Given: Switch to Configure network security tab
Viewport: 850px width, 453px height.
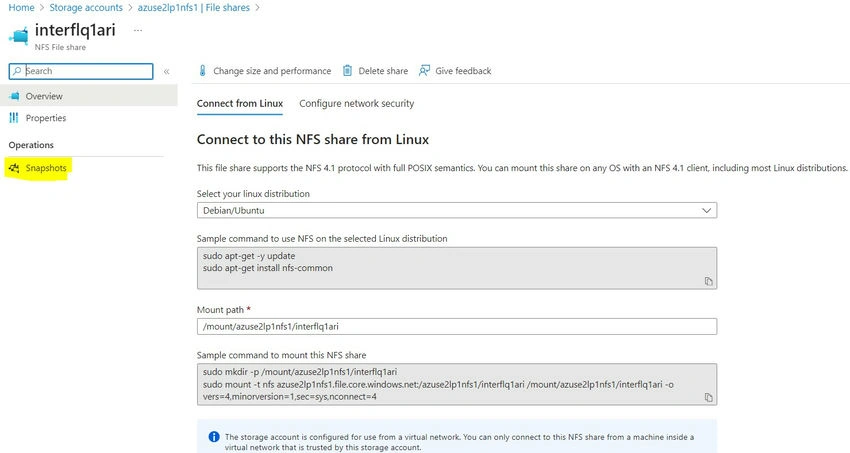Looking at the screenshot, I should (x=357, y=103).
